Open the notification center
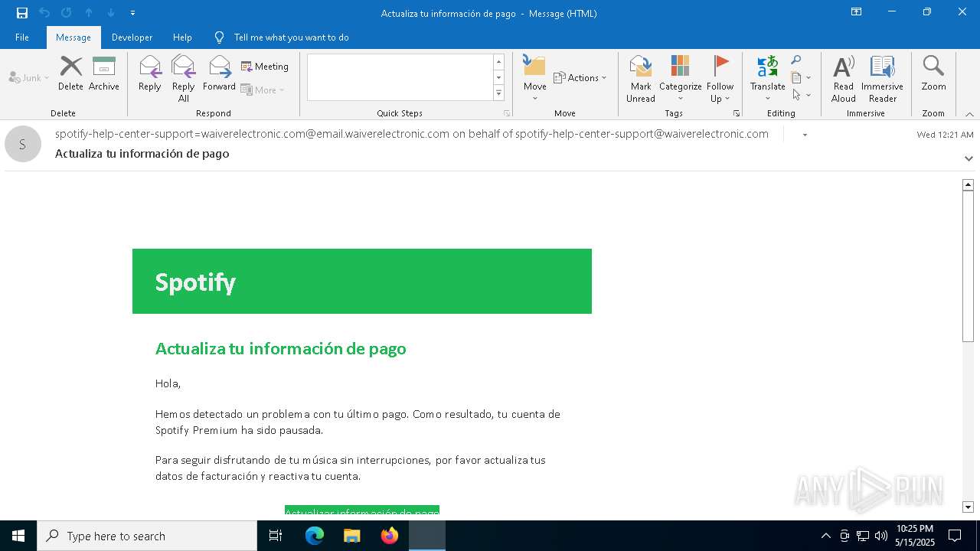Screen dimensions: 980x551 pos(955,536)
